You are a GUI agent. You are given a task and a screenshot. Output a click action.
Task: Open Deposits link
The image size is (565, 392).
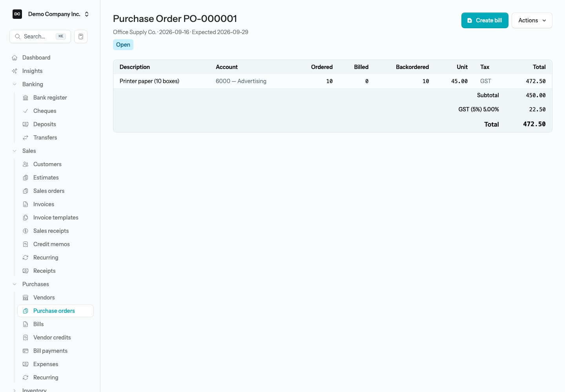[44, 124]
